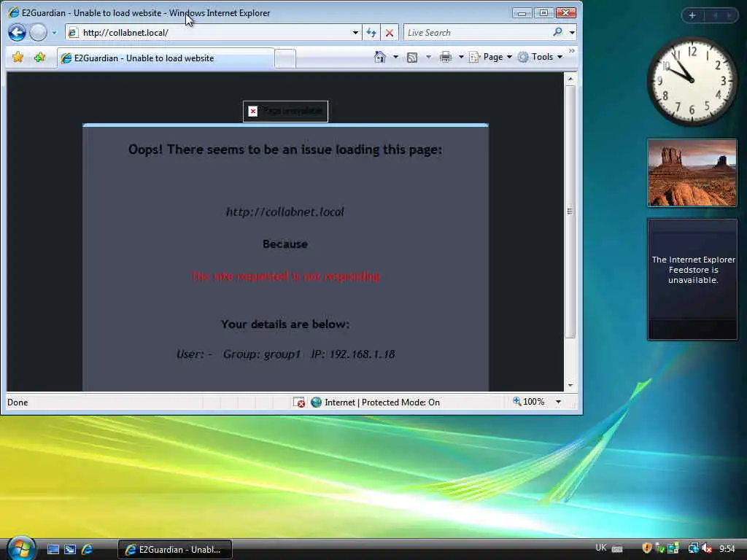Click the UK language indicator
The width and height of the screenshot is (747, 560).
[x=601, y=548]
